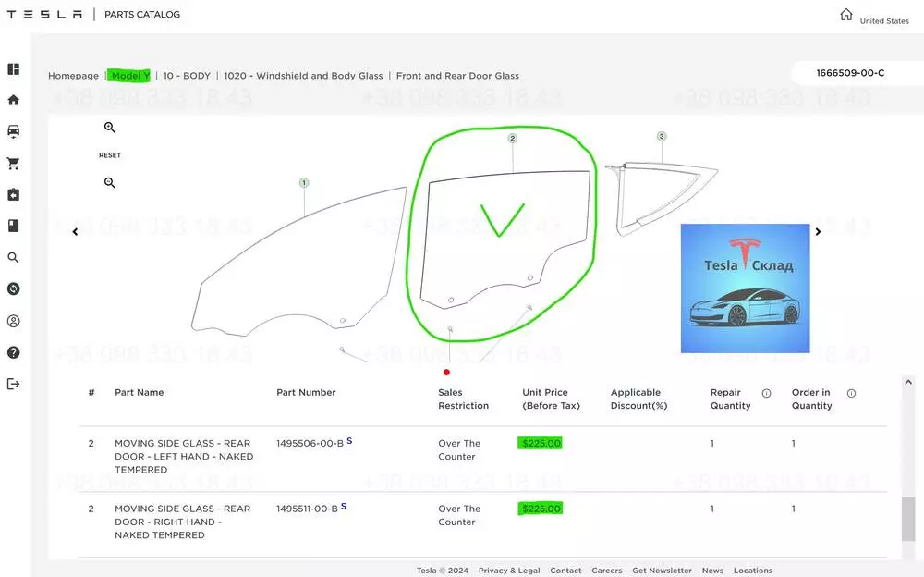924x577 pixels.
Task: Show info for Repair Quantity column
Action: point(766,393)
